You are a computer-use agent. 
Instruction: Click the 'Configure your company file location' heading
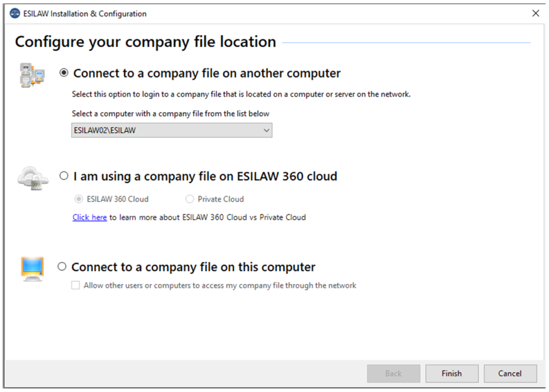pyautogui.click(x=146, y=42)
